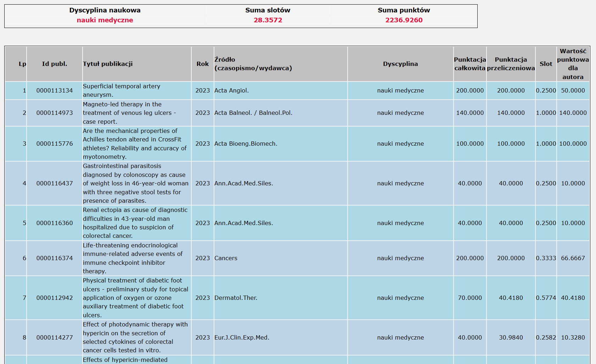Select the 'Cancers' journal cell

[x=226, y=258]
